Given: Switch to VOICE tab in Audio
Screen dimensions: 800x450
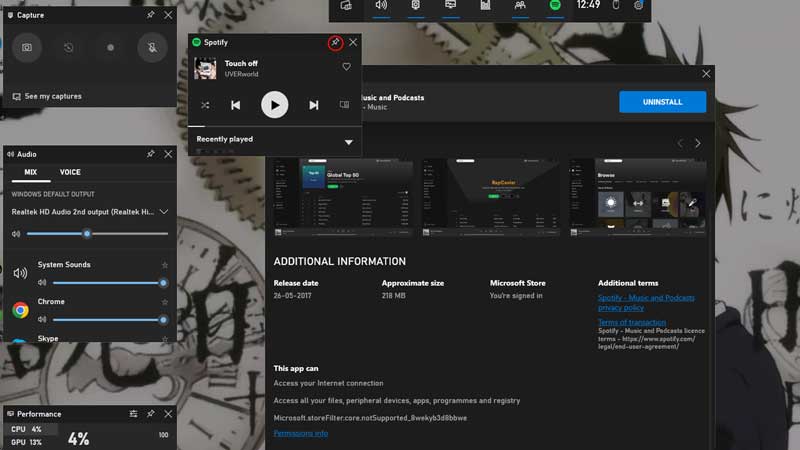Looking at the screenshot, I should (x=70, y=172).
